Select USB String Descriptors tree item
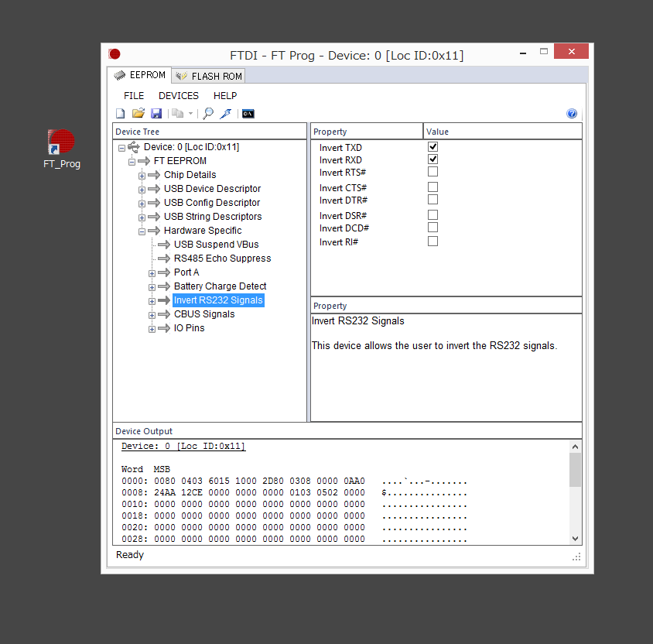Viewport: 653px width, 644px height. (x=213, y=217)
